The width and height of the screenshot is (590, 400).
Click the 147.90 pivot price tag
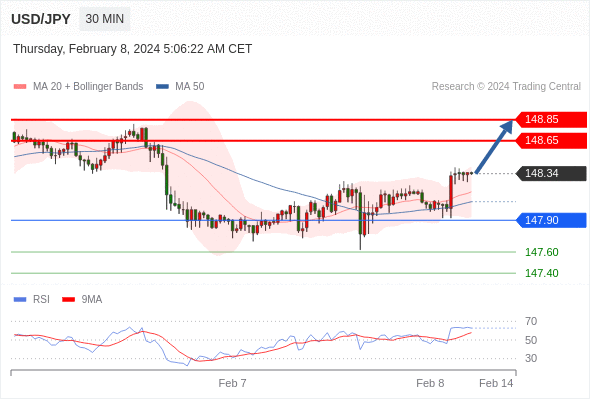551,220
